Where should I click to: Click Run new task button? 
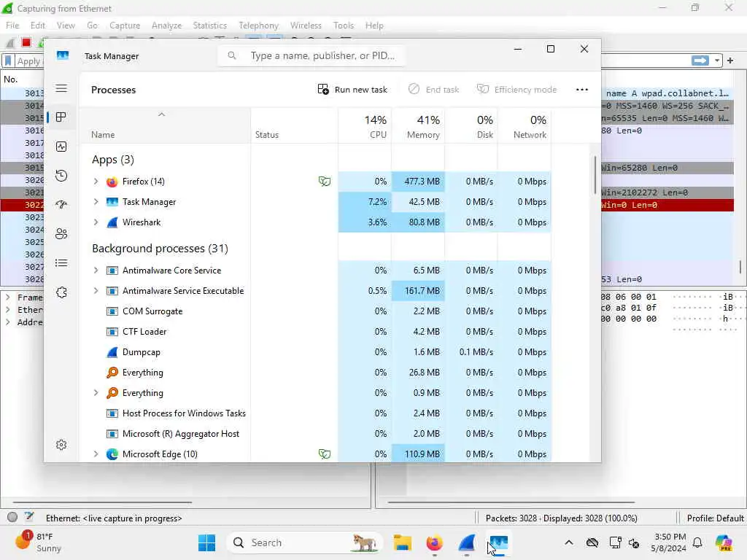pos(352,90)
